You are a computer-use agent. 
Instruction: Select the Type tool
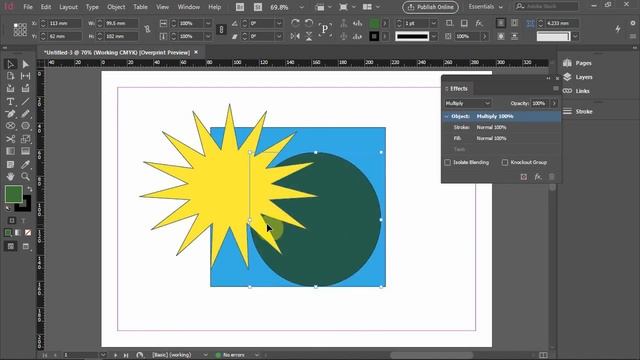[11, 101]
